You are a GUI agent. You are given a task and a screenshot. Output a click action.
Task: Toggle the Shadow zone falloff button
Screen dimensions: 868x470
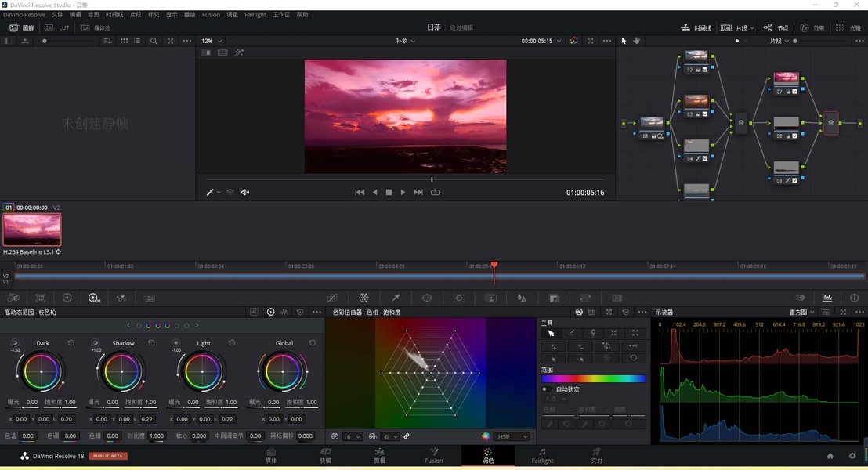pyautogui.click(x=96, y=343)
